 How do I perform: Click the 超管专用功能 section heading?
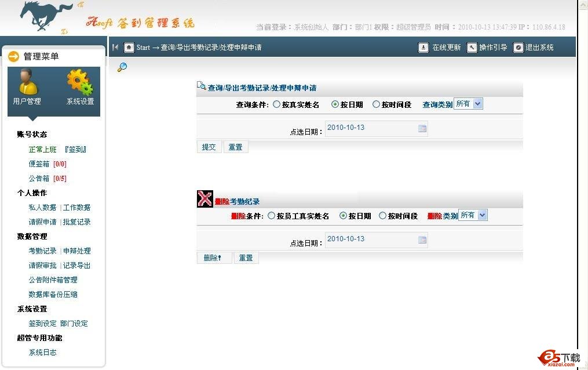[40, 338]
